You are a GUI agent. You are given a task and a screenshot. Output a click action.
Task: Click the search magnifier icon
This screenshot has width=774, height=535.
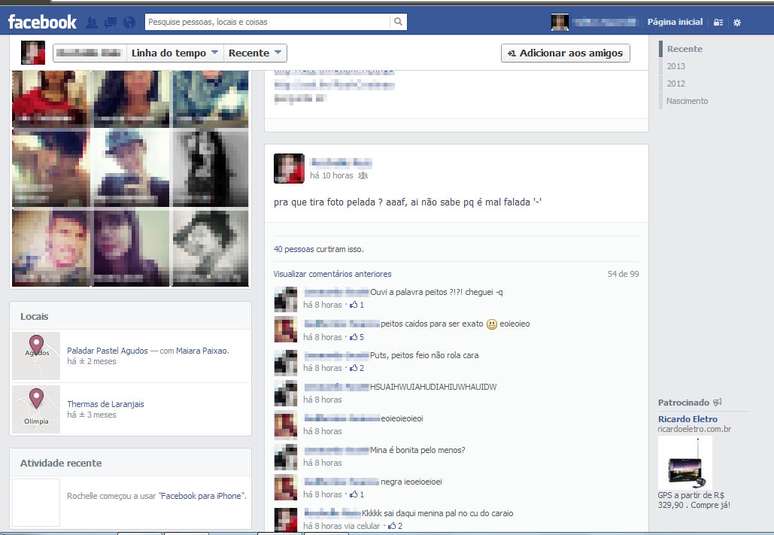398,21
